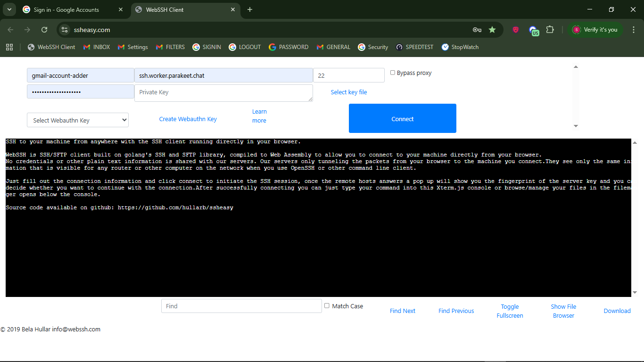Click the browser reload icon

coord(44,30)
